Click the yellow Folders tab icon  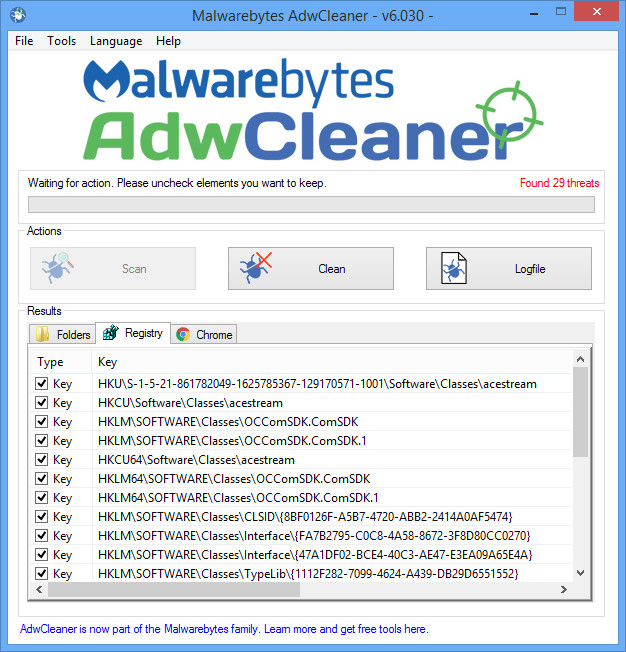[x=42, y=334]
